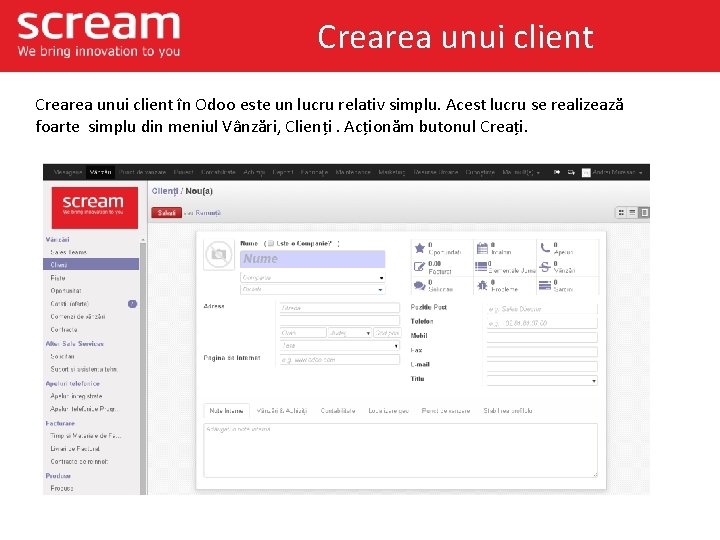Open the Mesagerie top menu

68,172
